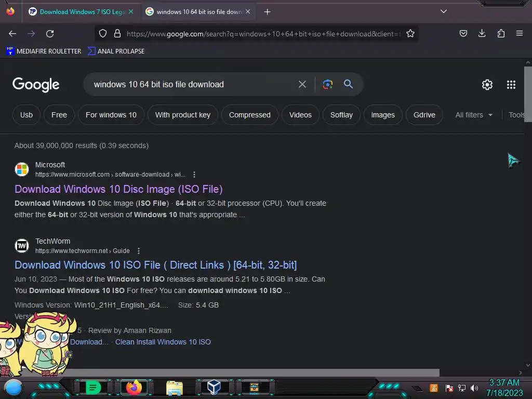Open the tracking protection shield icon

(x=103, y=34)
